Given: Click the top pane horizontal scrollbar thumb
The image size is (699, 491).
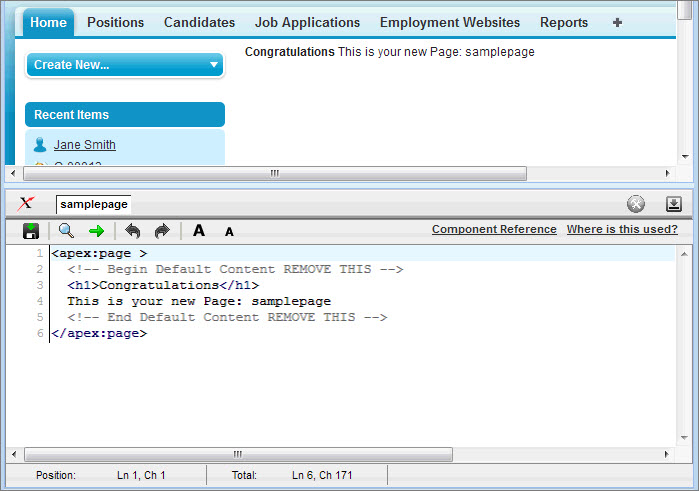Looking at the screenshot, I should pyautogui.click(x=275, y=173).
